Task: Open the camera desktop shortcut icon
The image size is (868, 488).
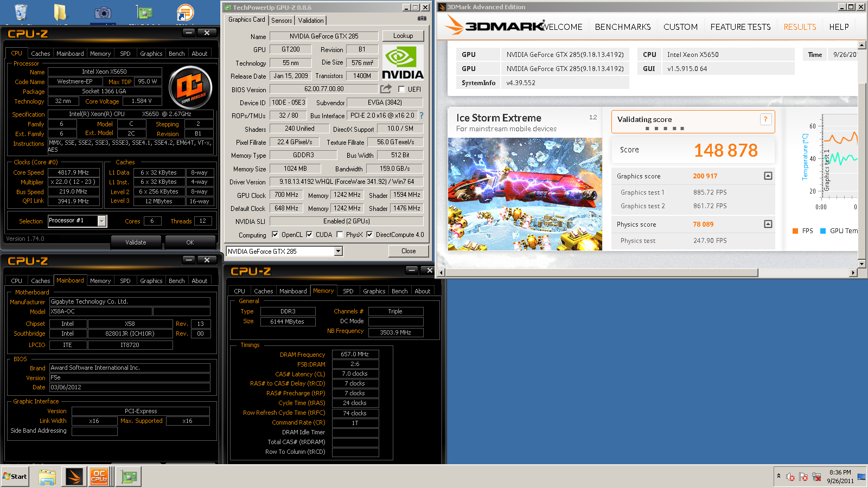Action: [103, 12]
